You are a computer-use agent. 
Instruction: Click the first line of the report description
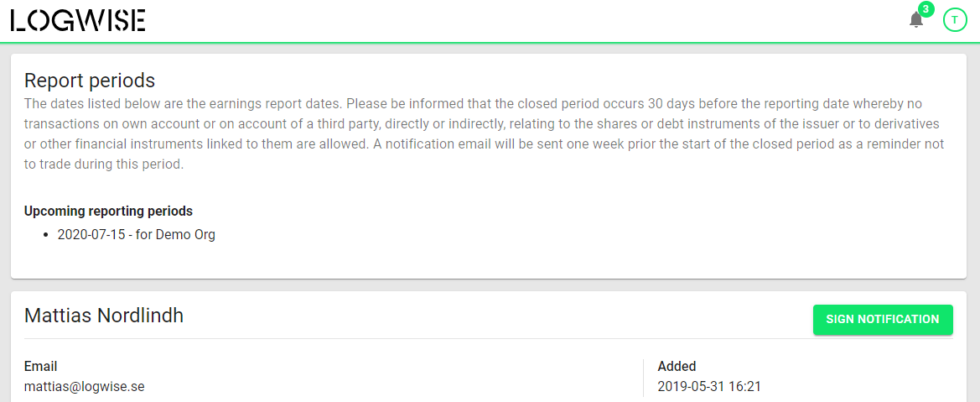[x=473, y=102]
